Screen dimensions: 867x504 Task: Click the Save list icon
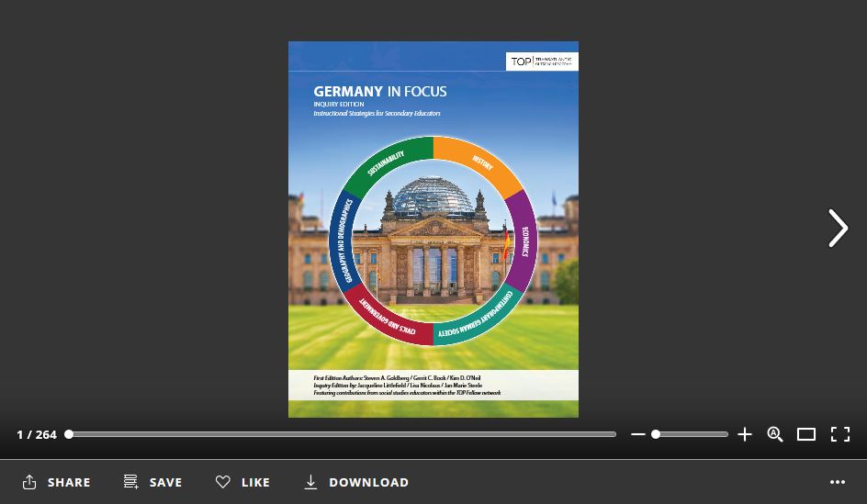pyautogui.click(x=130, y=481)
